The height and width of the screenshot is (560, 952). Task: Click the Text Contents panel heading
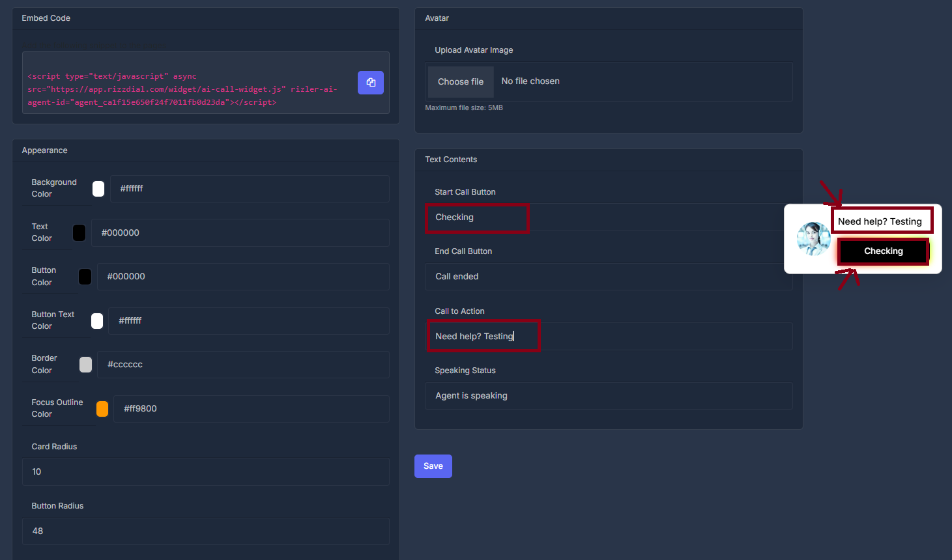click(451, 160)
